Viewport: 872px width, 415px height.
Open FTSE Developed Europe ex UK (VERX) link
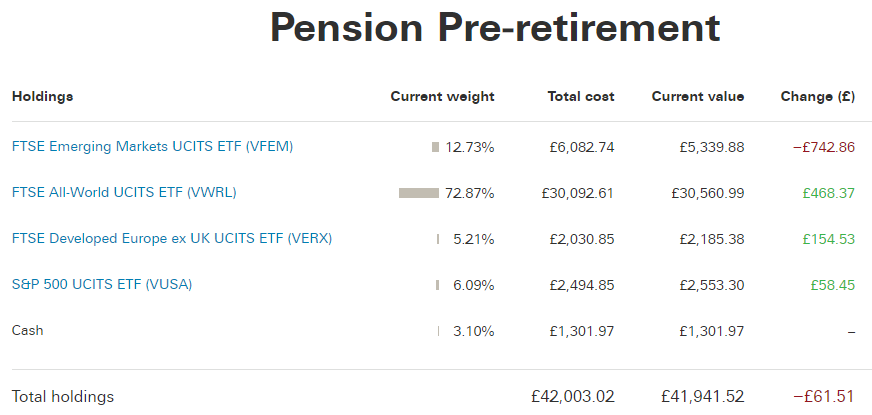[172, 239]
